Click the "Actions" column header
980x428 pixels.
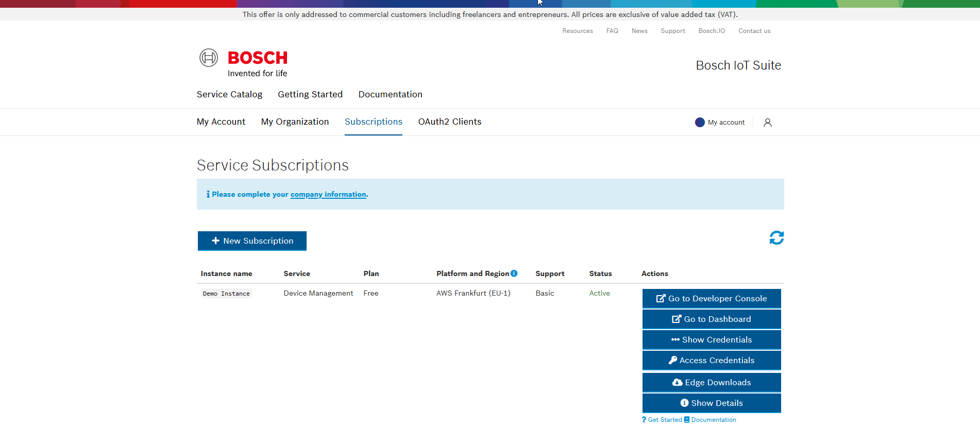click(x=655, y=273)
